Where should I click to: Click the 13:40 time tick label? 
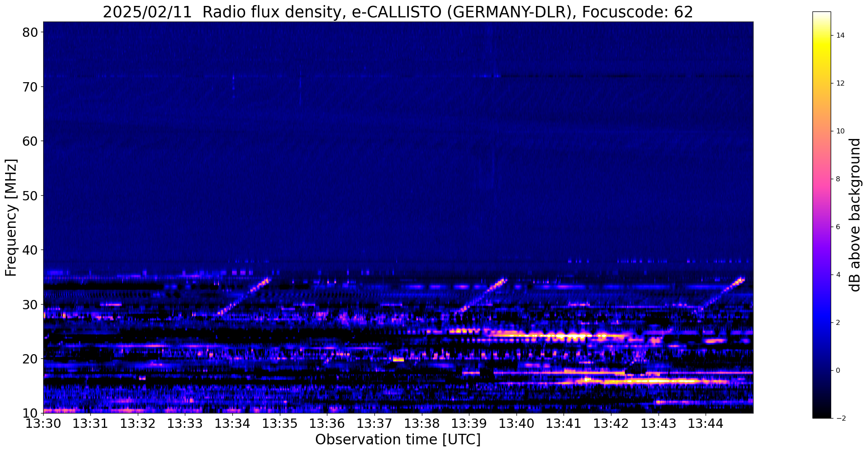tap(516, 423)
